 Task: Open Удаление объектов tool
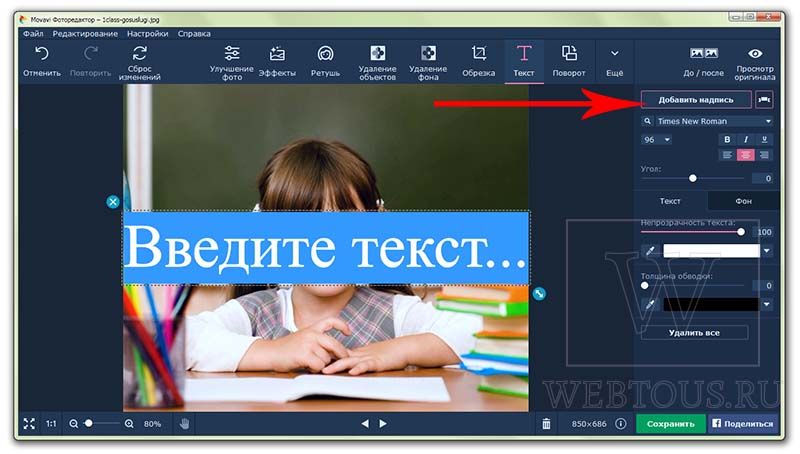(378, 62)
